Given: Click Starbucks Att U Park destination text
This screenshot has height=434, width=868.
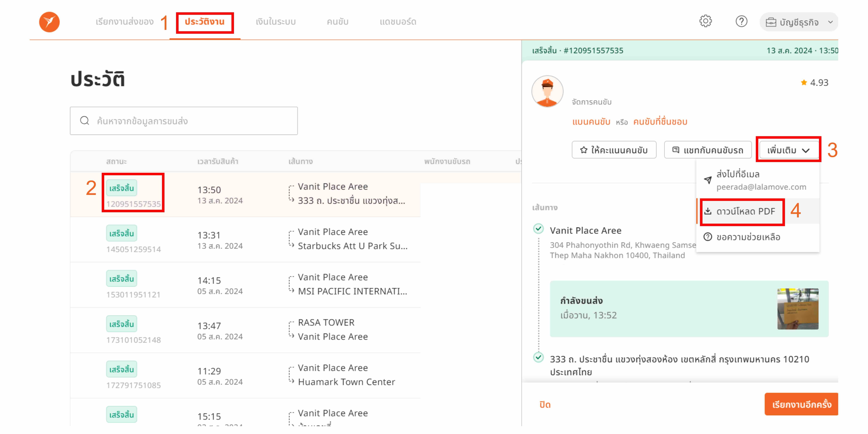Looking at the screenshot, I should (x=353, y=246).
